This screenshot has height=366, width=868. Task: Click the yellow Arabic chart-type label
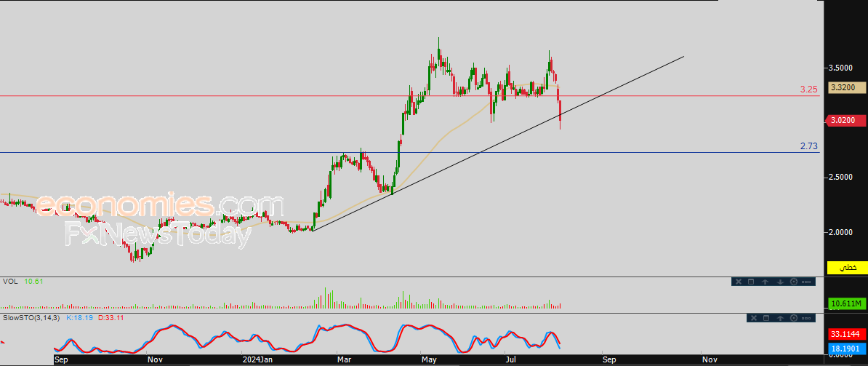(846, 268)
